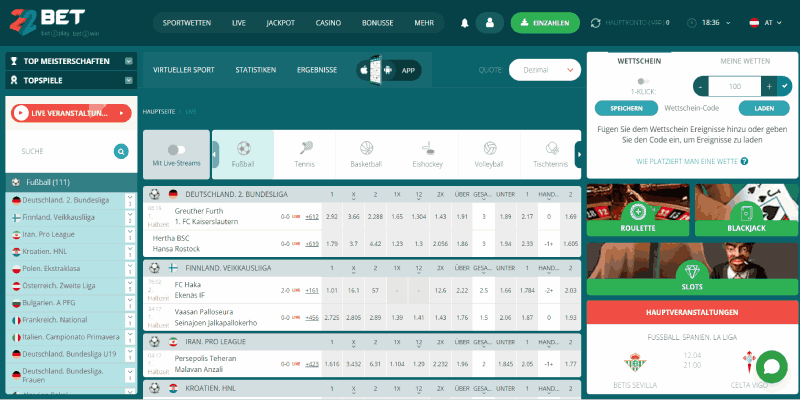Click the Einzahlen deposit button

point(545,23)
